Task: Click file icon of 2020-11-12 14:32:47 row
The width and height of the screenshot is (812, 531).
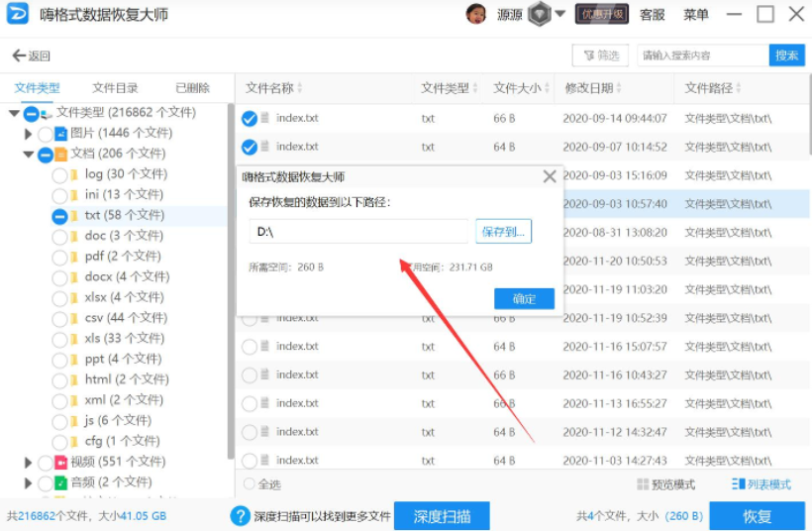Action: point(264,431)
